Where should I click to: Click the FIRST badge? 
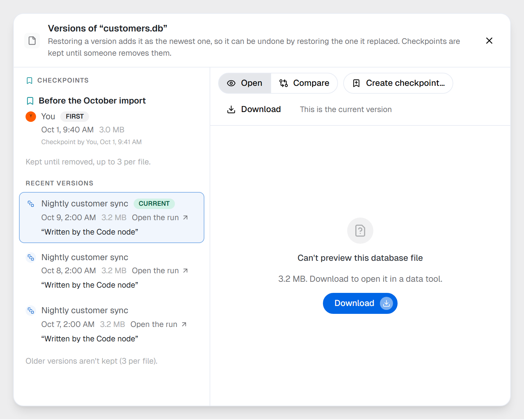tap(75, 116)
